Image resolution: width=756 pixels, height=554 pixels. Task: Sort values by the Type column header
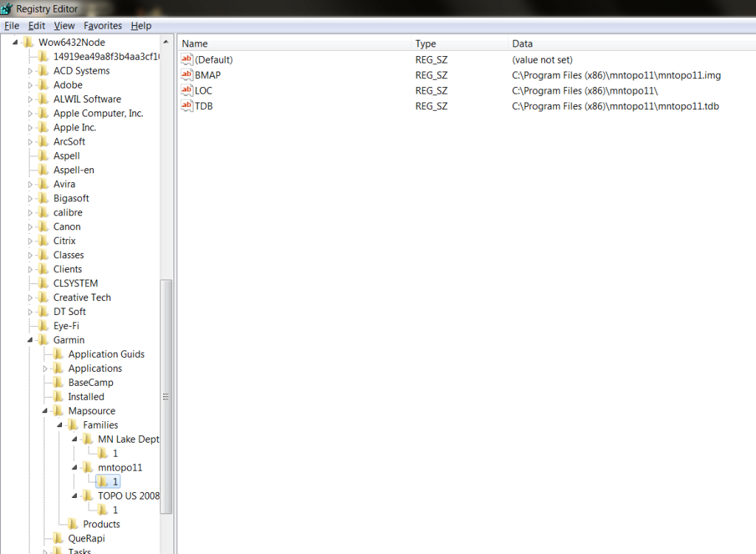click(x=459, y=44)
